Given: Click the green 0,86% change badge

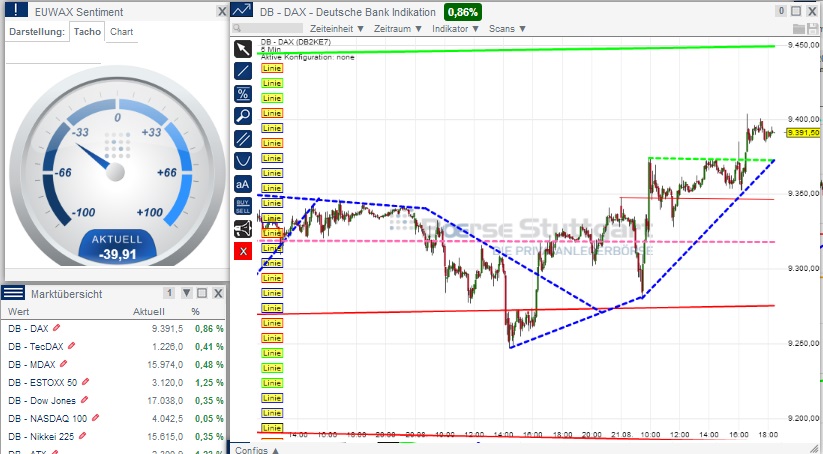Looking at the screenshot, I should [x=462, y=12].
